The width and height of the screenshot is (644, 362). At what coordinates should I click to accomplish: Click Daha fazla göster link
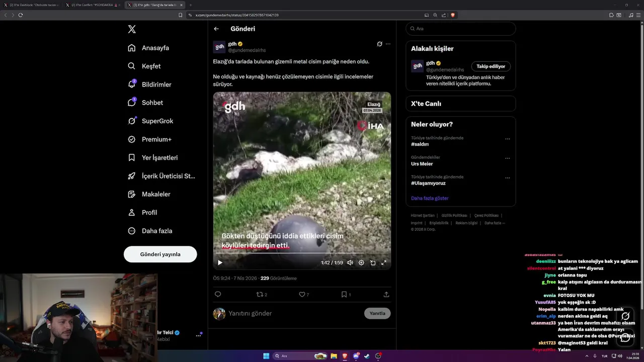click(x=430, y=198)
